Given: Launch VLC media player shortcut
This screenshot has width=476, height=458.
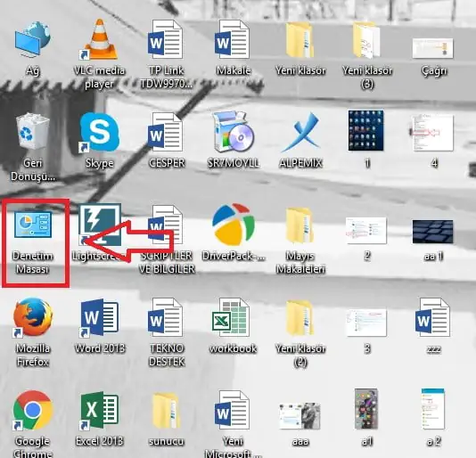Looking at the screenshot, I should click(100, 39).
